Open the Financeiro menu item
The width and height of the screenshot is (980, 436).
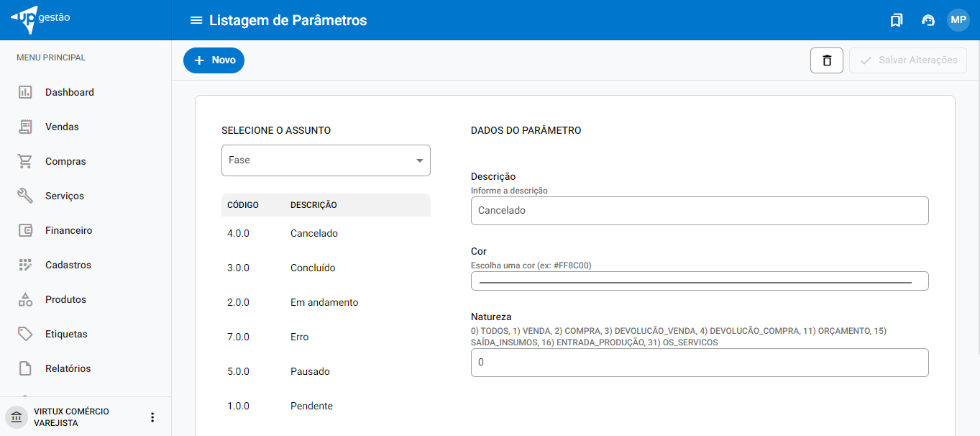68,230
